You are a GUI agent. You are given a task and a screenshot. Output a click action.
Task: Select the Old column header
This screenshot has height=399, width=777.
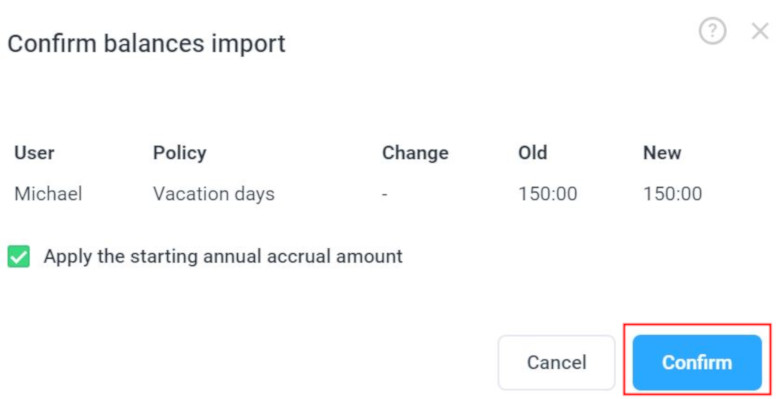(x=533, y=153)
